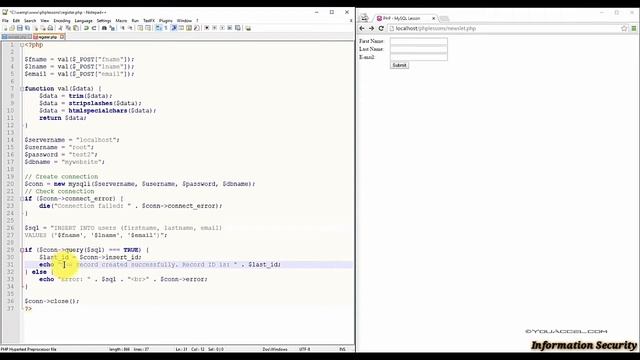
Task: Click the Cut scissors icon
Action: [61, 28]
